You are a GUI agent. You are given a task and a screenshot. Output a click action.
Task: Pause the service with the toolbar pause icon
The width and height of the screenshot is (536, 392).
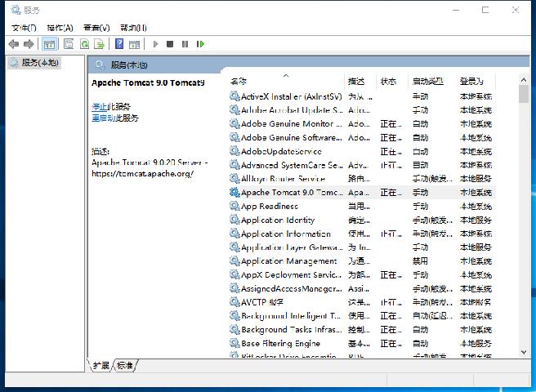(x=185, y=44)
